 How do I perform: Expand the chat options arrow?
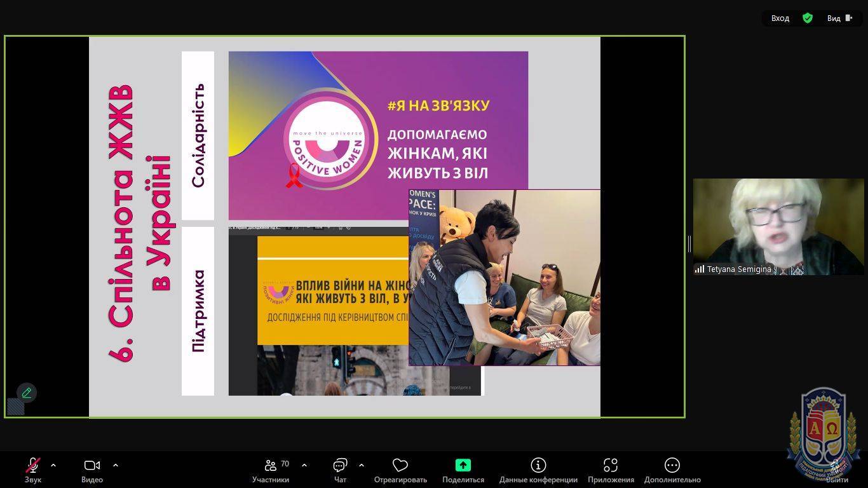click(362, 465)
